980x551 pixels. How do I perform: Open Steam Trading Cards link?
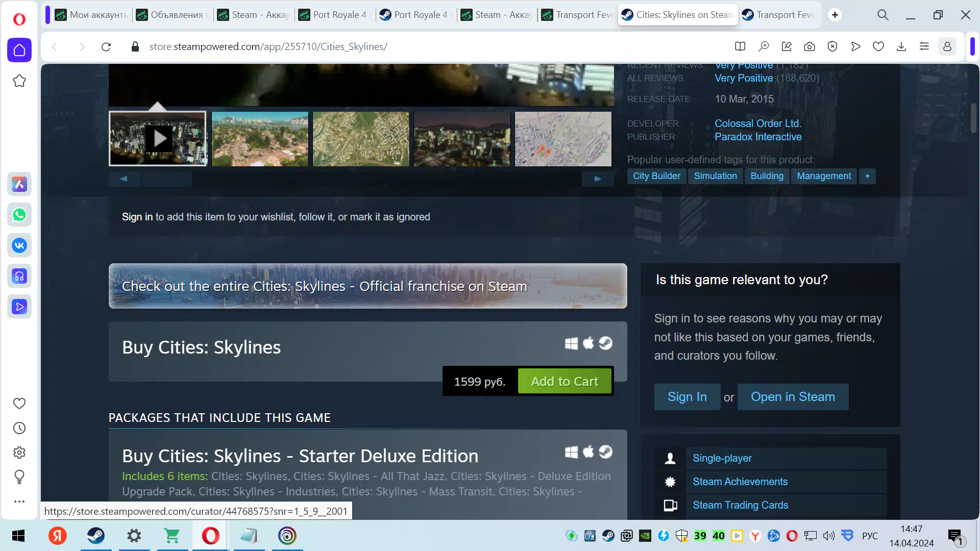click(740, 505)
